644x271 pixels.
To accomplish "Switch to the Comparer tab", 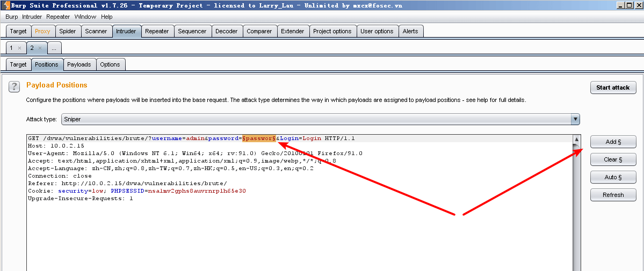I will click(259, 31).
